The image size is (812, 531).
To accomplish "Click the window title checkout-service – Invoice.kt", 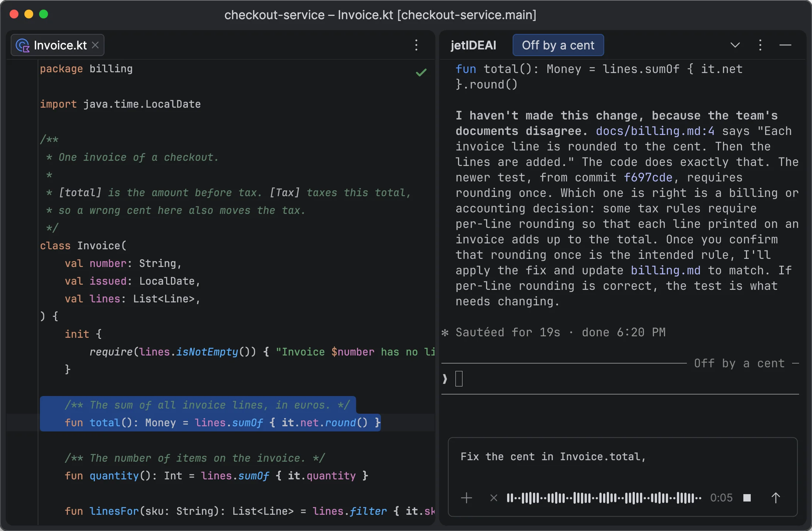I will click(380, 15).
